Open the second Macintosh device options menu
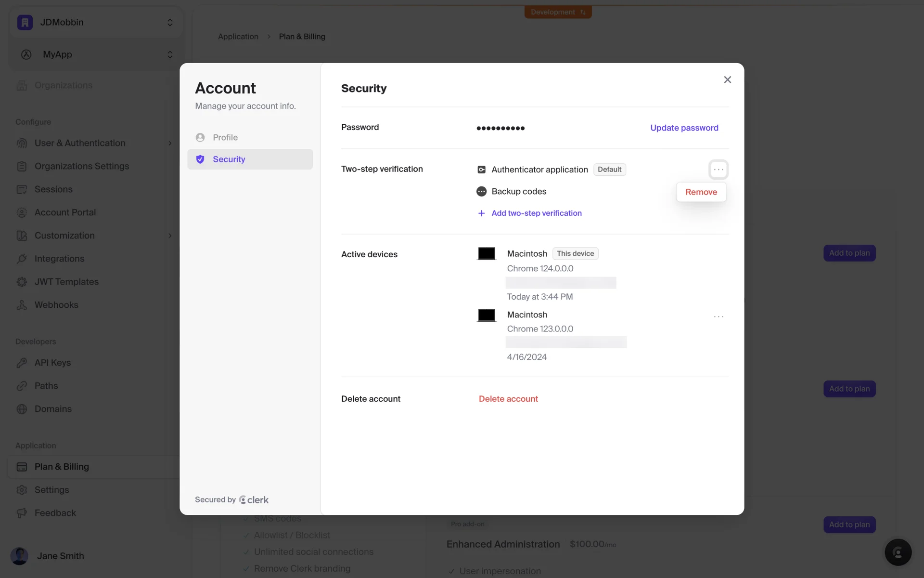Viewport: 924px width, 578px height. pyautogui.click(x=718, y=316)
